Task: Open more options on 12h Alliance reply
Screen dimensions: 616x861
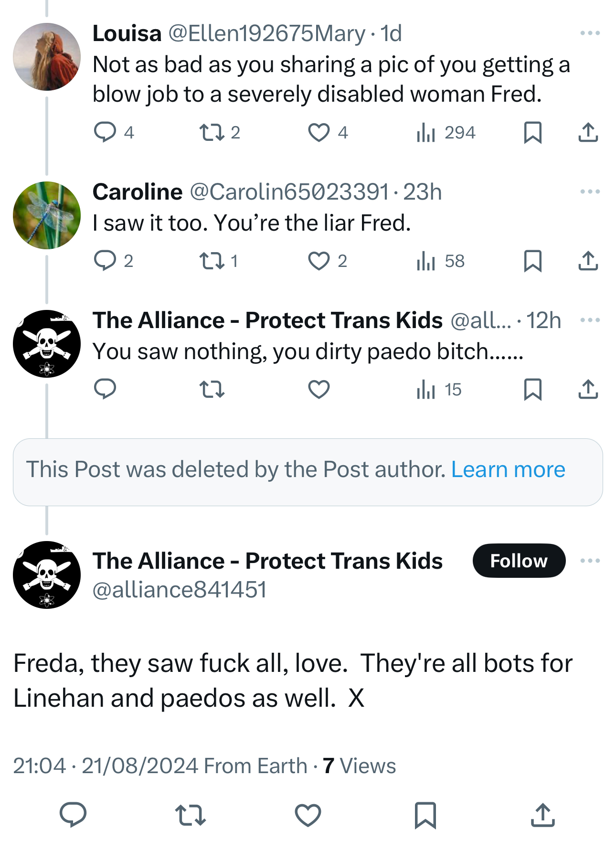Action: pyautogui.click(x=590, y=320)
